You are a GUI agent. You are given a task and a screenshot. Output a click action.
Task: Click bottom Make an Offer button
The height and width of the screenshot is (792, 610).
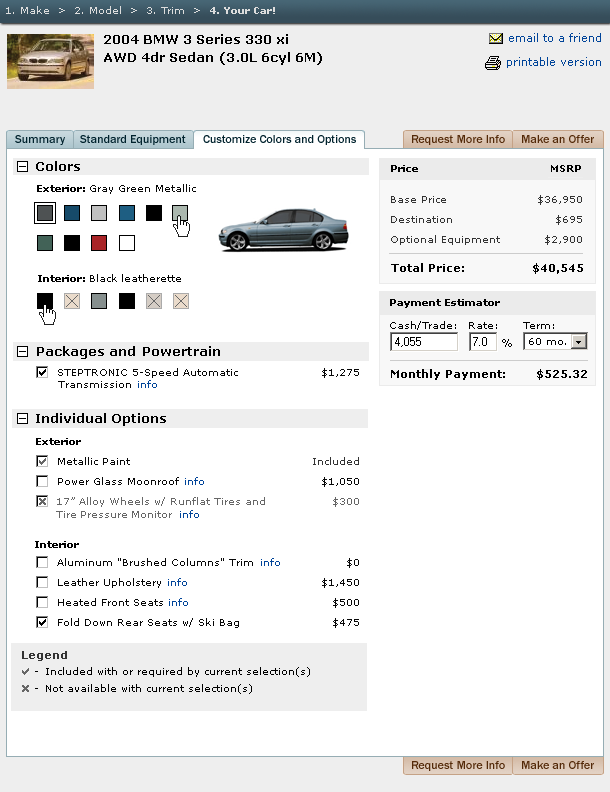pos(557,765)
